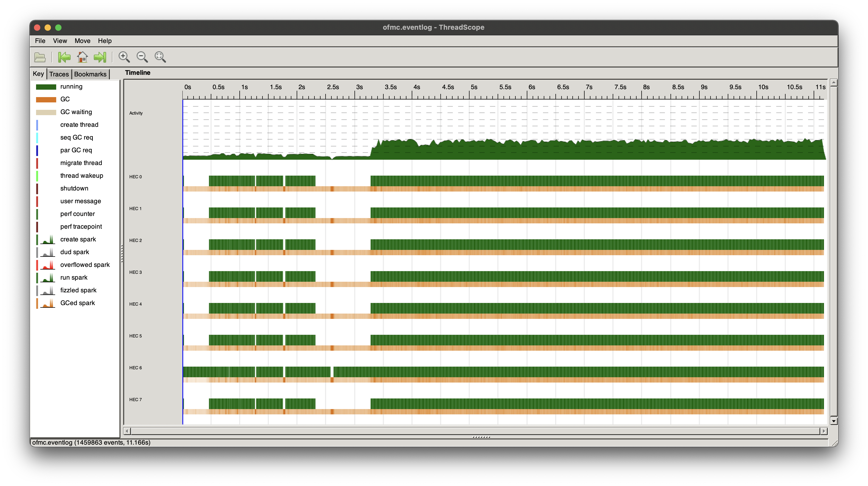This screenshot has height=486, width=868.
Task: Open the Move menu
Action: click(x=82, y=41)
